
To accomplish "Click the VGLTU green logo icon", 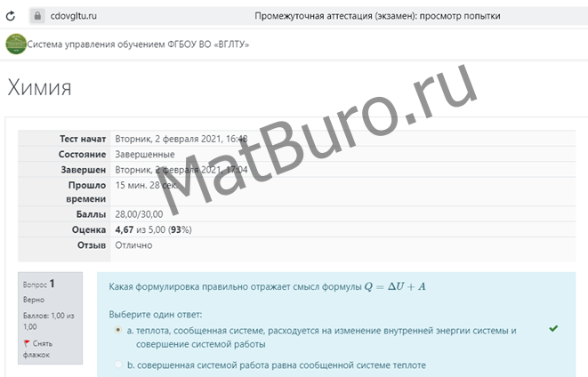I will [16, 44].
